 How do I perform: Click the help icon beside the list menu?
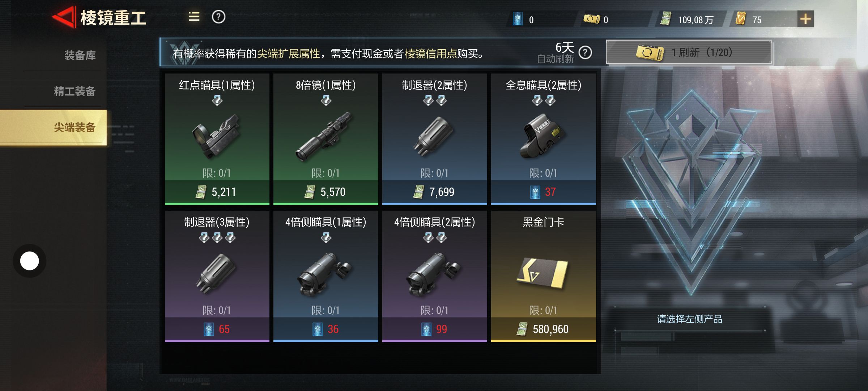(218, 17)
